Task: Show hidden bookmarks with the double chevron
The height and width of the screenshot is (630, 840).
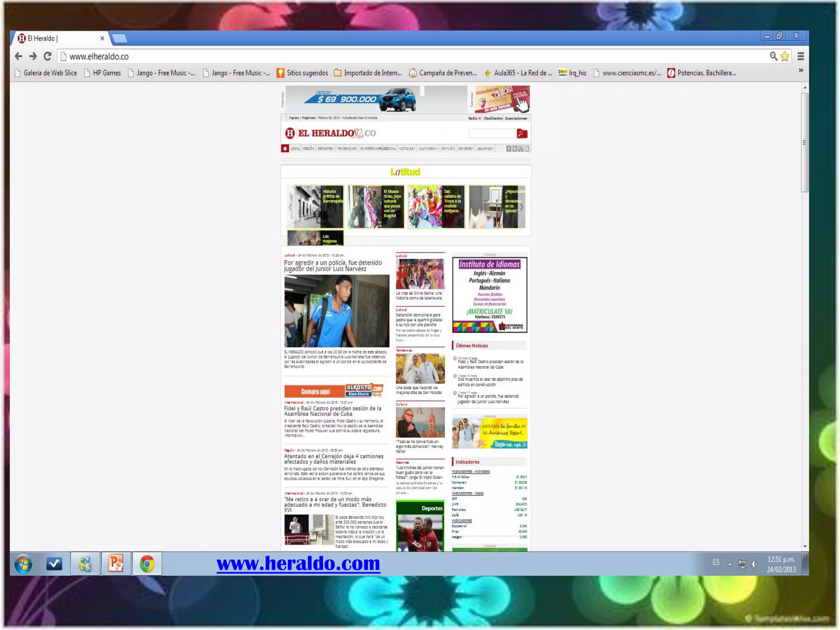Action: 801,71
